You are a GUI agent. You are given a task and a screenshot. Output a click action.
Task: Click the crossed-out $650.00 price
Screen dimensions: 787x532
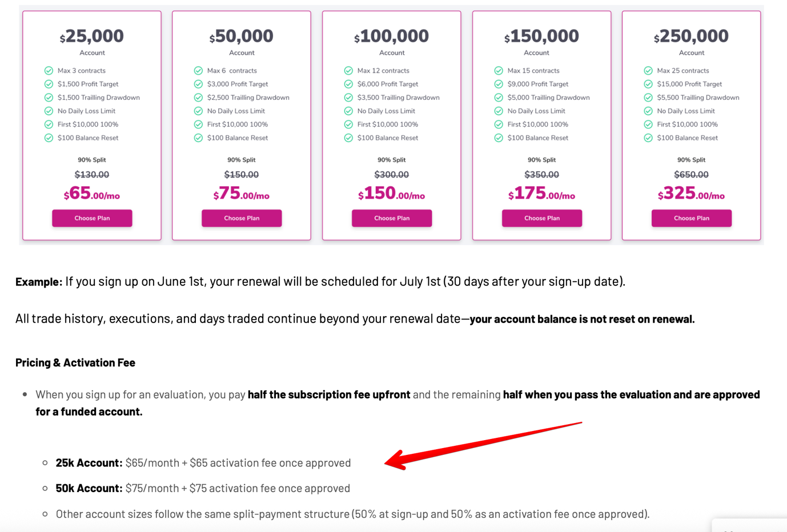click(x=691, y=175)
